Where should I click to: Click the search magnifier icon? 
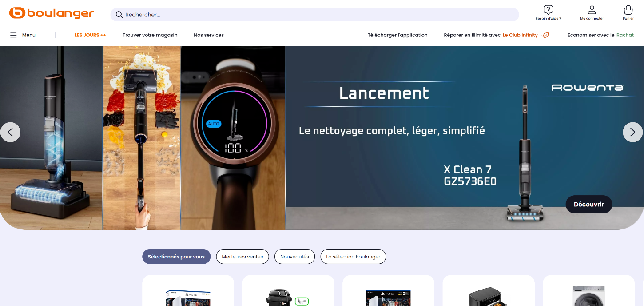coord(119,15)
